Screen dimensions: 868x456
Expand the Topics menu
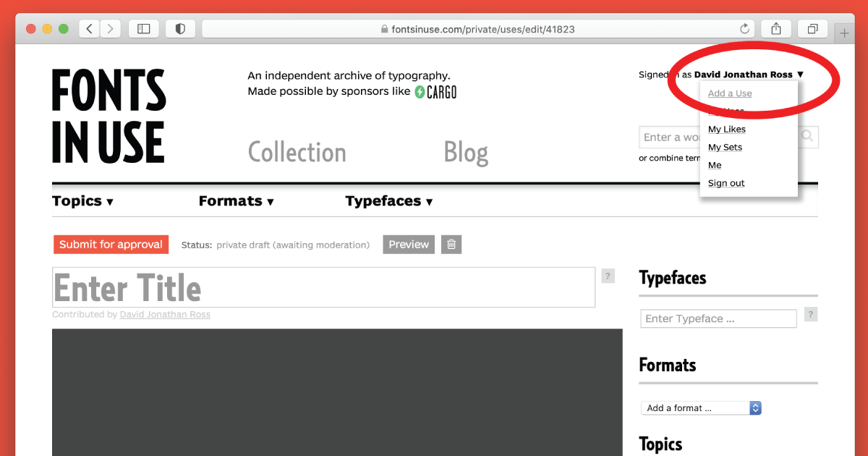pyautogui.click(x=83, y=201)
